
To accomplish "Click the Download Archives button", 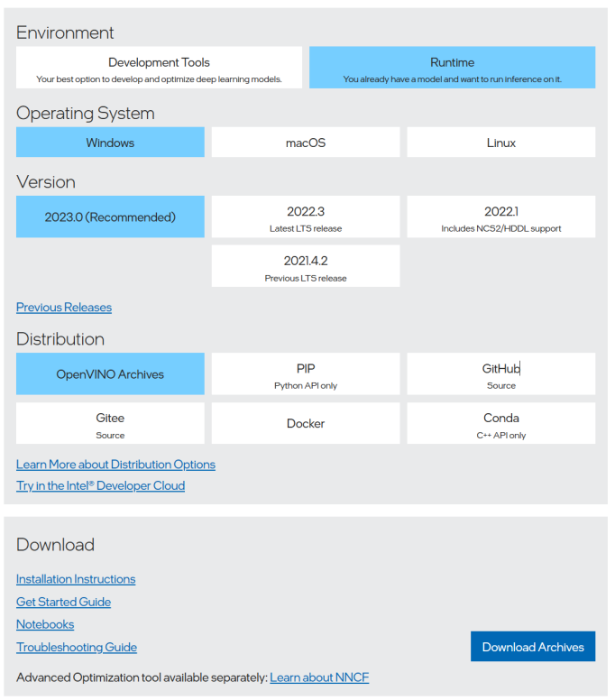I will click(533, 647).
